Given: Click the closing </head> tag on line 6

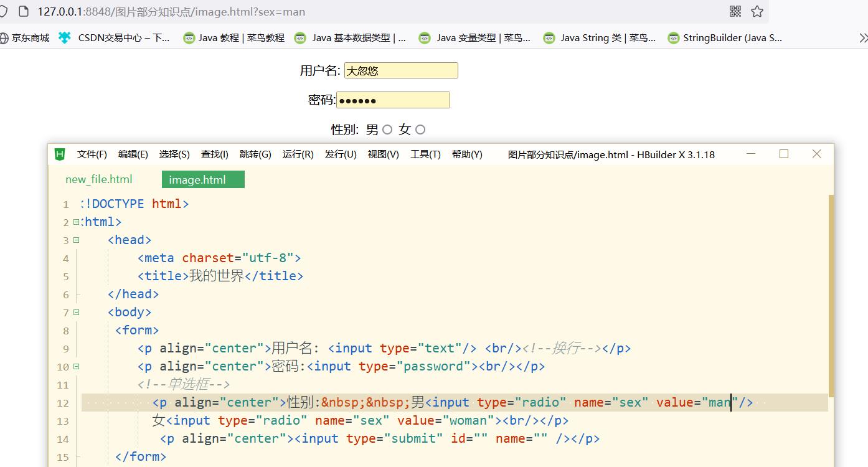Looking at the screenshot, I should 133,294.
